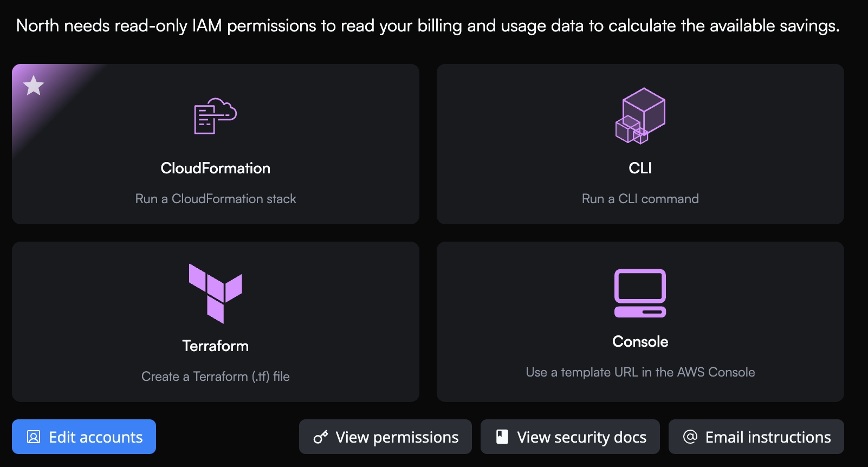The height and width of the screenshot is (467, 868).
Task: Open View security docs
Action: (570, 437)
